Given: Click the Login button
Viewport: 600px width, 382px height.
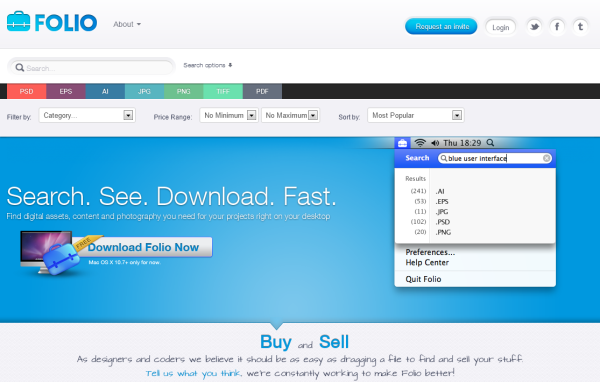Looking at the screenshot, I should (x=501, y=27).
